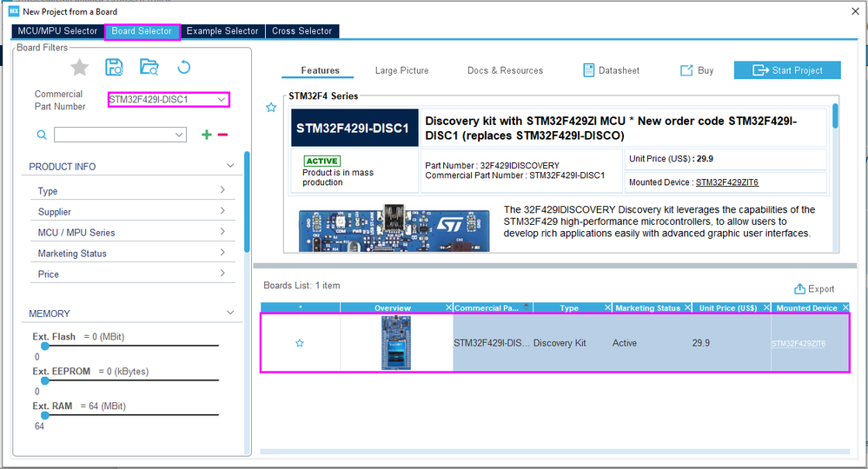
Task: Expand the Marketing Status filter
Action: click(x=222, y=252)
